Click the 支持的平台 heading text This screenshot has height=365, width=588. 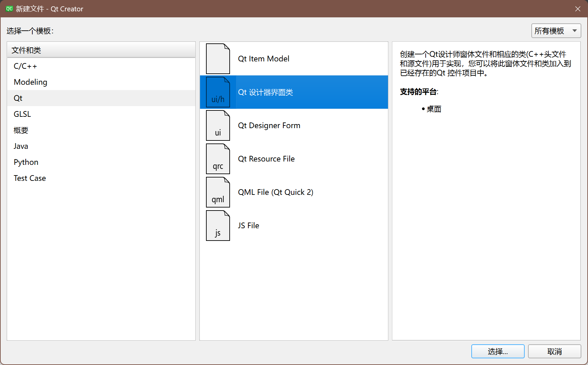pyautogui.click(x=419, y=92)
